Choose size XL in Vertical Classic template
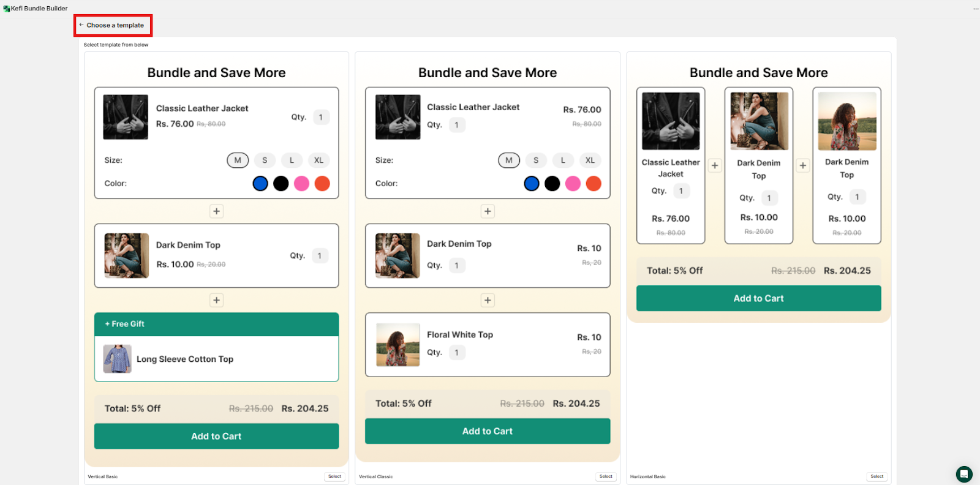 (590, 160)
